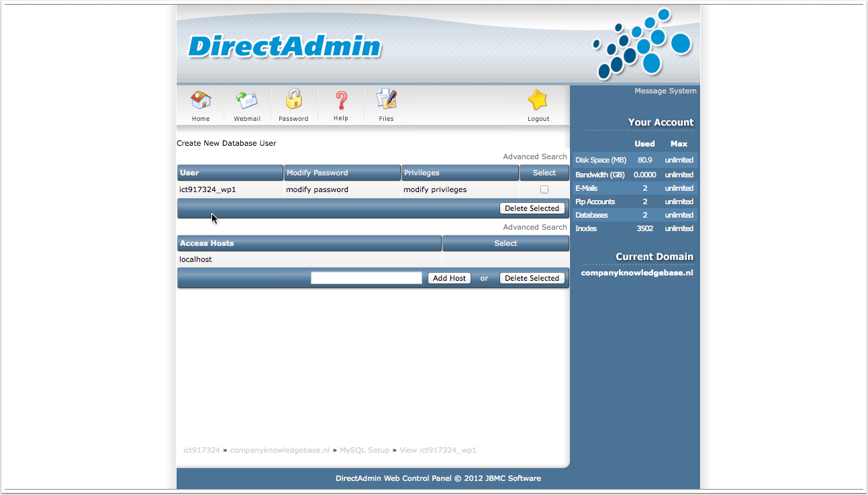The image size is (868, 495).
Task: Click the DirectAdmin logo
Action: 285,46
